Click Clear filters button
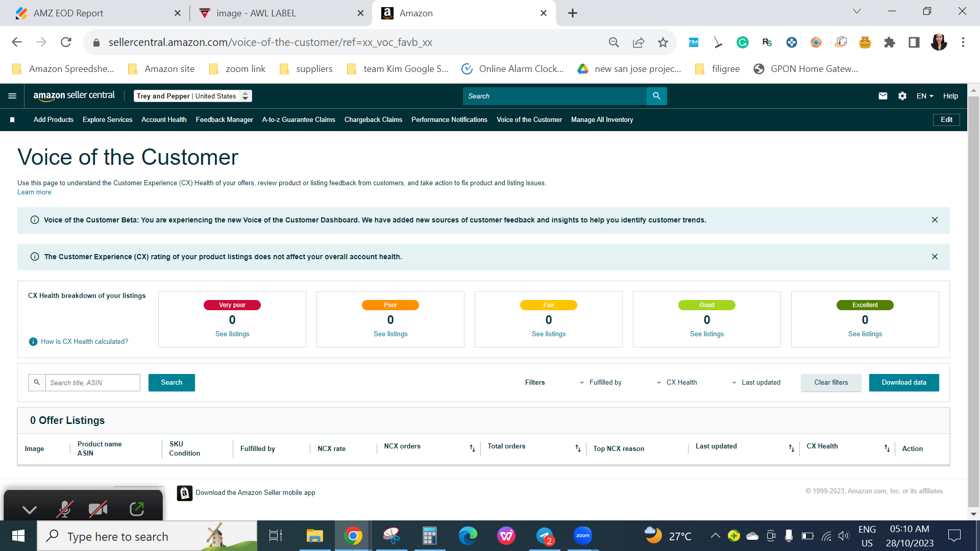Screen dimensions: 980x551 [831, 383]
